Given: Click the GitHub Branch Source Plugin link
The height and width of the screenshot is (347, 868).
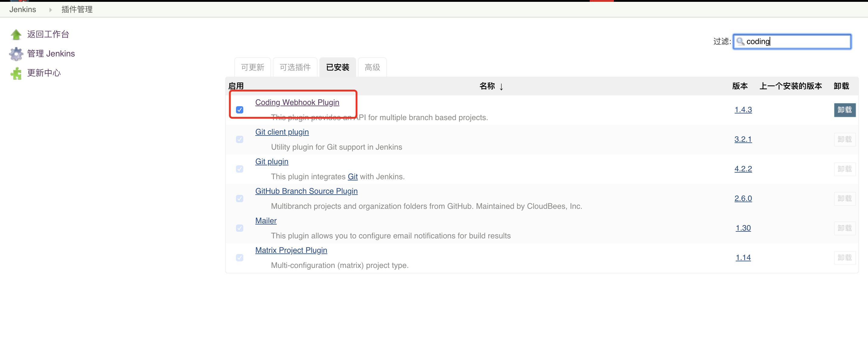Looking at the screenshot, I should (306, 191).
